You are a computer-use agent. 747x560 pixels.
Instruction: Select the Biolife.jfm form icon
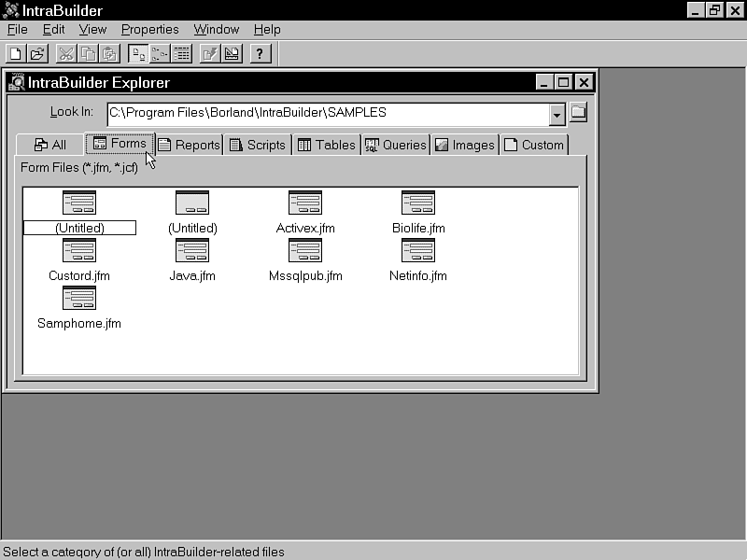click(x=417, y=203)
